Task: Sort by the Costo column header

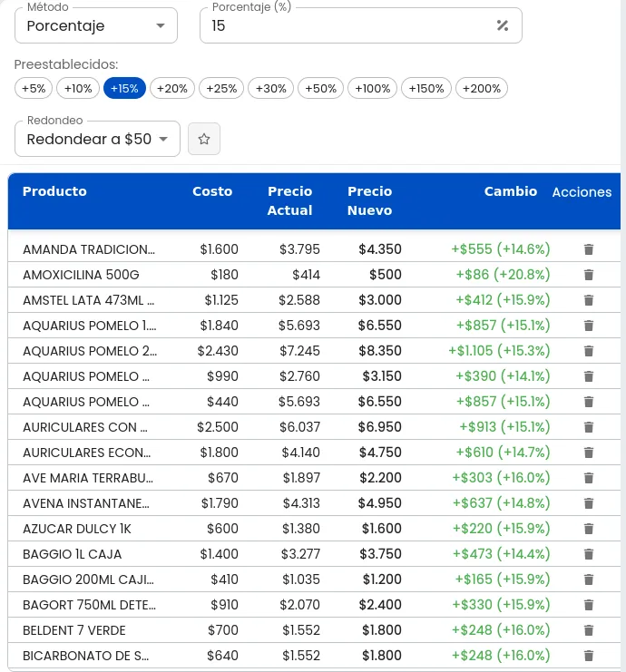Action: click(212, 191)
